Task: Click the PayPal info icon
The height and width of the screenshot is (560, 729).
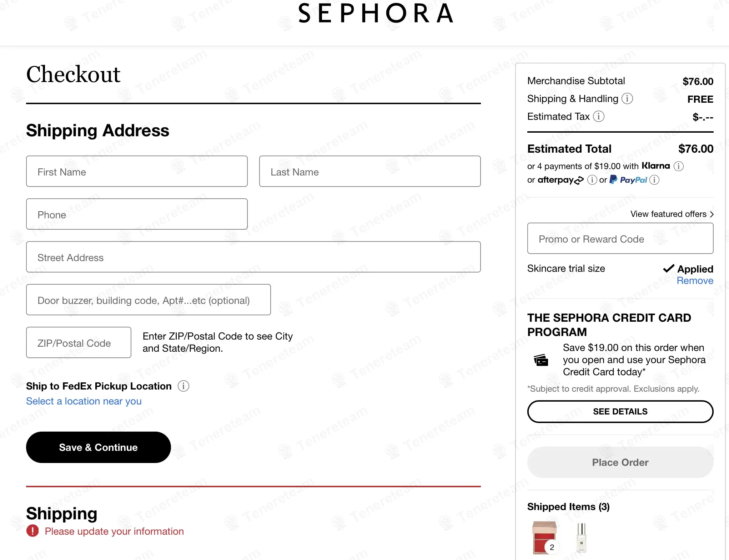Action: tap(654, 180)
